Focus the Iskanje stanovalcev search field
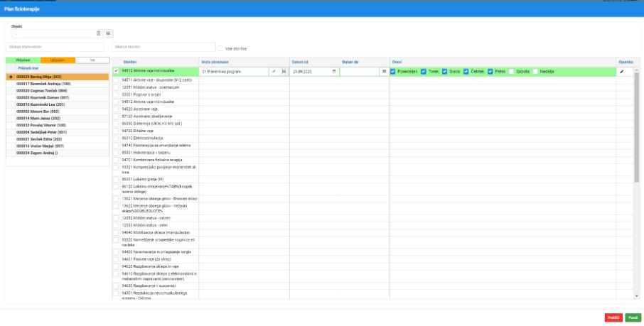This screenshot has height=326, width=644. coord(55,47)
